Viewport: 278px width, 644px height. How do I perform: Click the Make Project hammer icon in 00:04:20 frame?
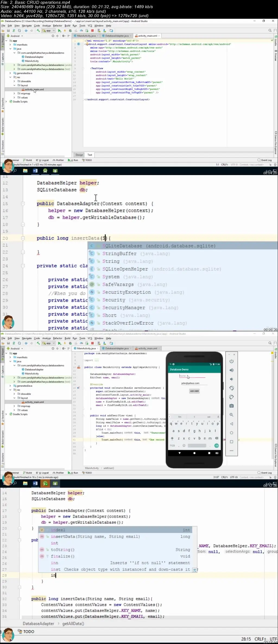38,31
